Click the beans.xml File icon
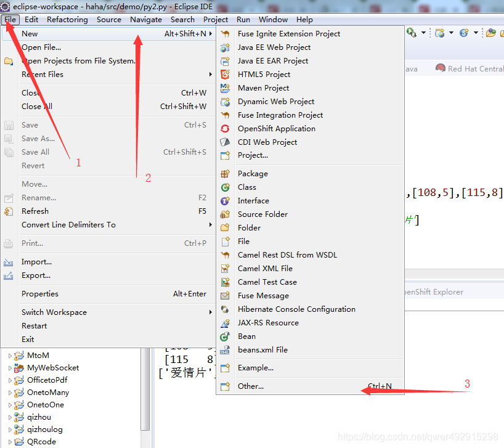 (225, 350)
